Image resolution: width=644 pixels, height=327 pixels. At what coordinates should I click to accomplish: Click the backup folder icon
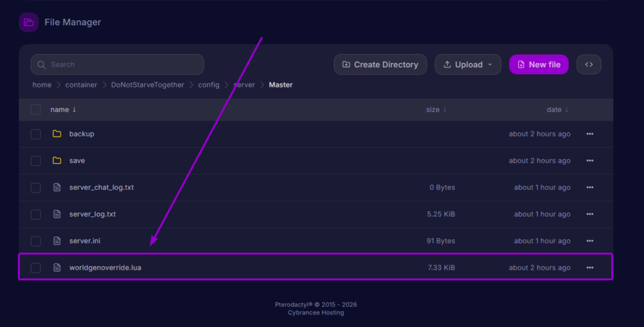[57, 134]
